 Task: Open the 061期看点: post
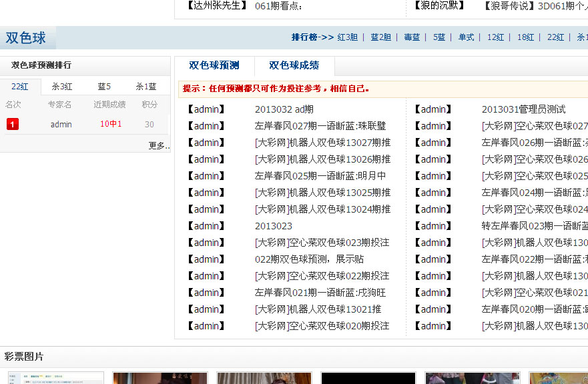click(278, 6)
